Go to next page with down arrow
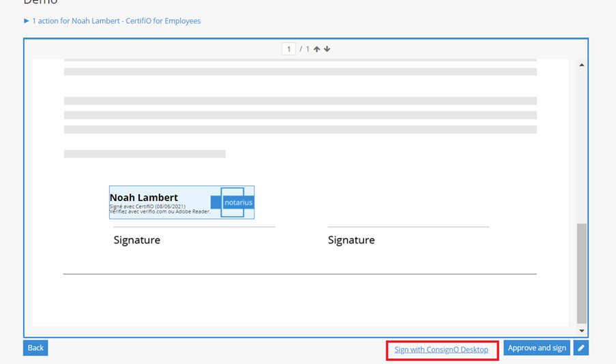The width and height of the screenshot is (616, 364). coord(327,49)
